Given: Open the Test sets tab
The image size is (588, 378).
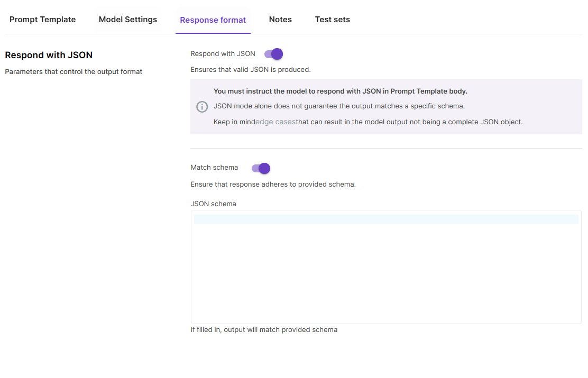Looking at the screenshot, I should (332, 20).
